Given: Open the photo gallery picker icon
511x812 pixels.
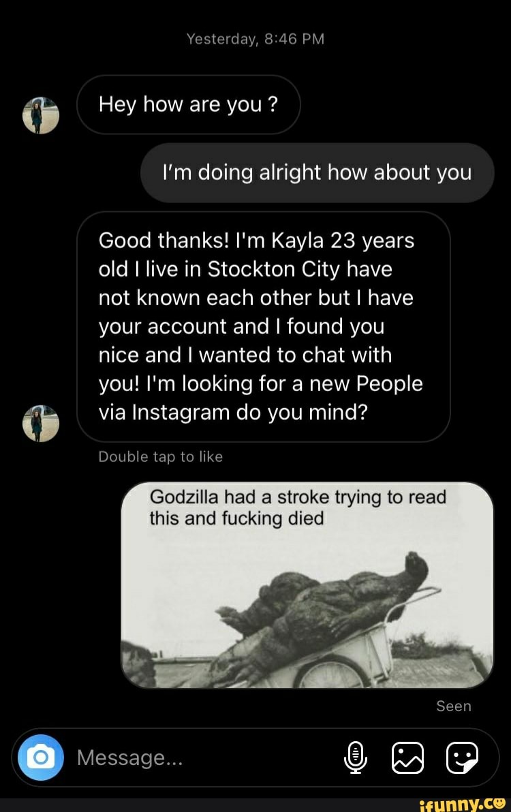Looking at the screenshot, I should 408,758.
